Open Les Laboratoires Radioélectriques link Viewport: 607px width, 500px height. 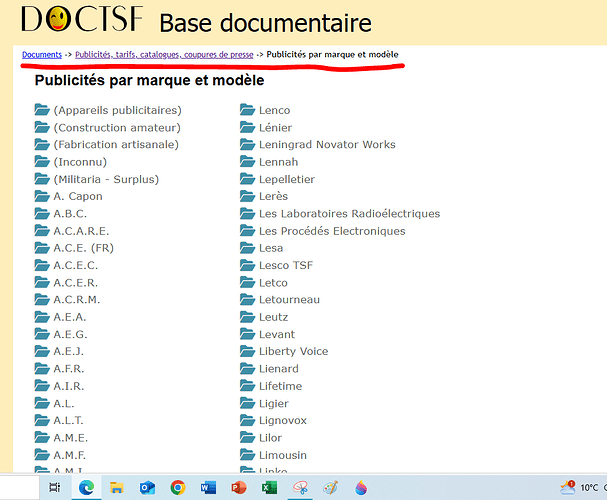tap(350, 214)
